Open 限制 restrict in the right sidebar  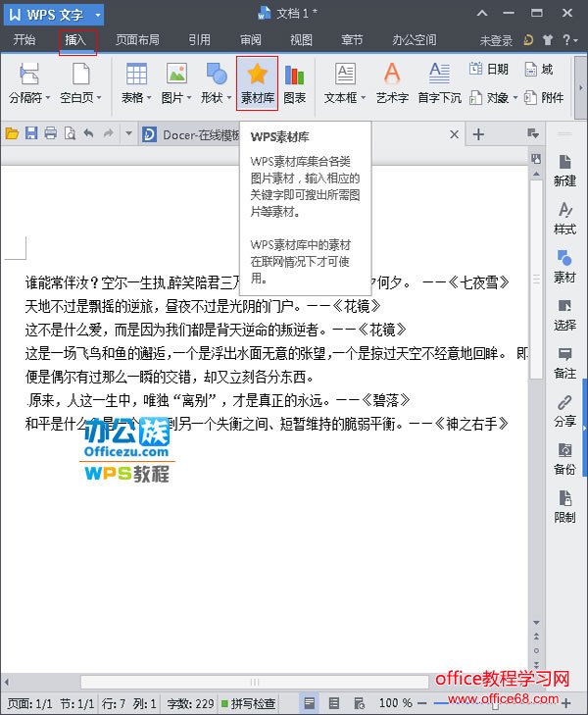pos(564,507)
